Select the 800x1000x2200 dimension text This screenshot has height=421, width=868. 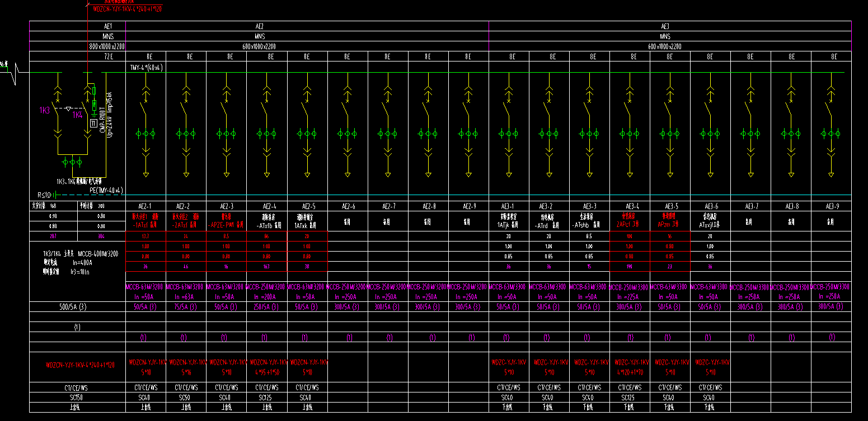tap(107, 46)
